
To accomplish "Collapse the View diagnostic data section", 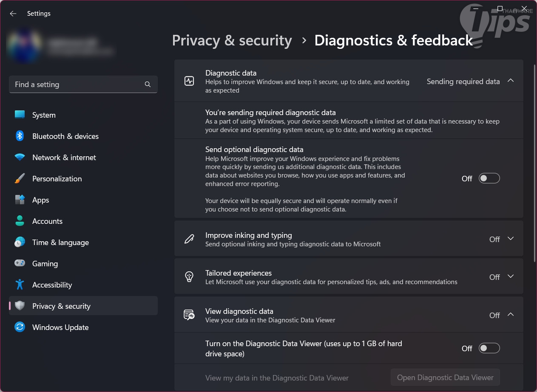I will [x=511, y=315].
